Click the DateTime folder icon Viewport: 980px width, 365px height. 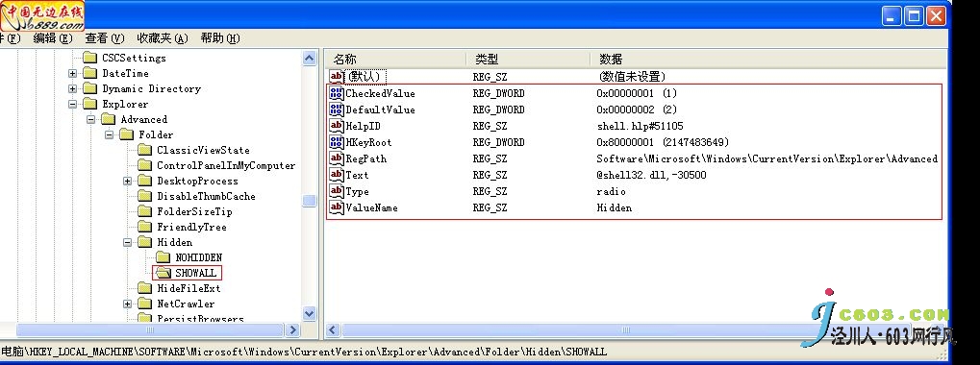[x=90, y=73]
